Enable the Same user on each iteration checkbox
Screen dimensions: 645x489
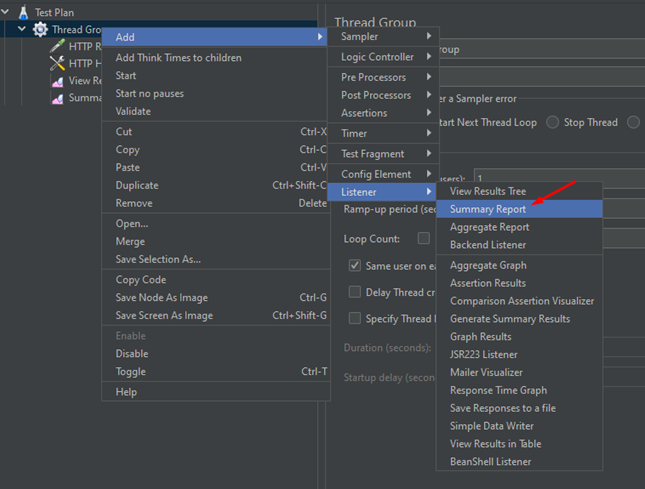(x=355, y=266)
